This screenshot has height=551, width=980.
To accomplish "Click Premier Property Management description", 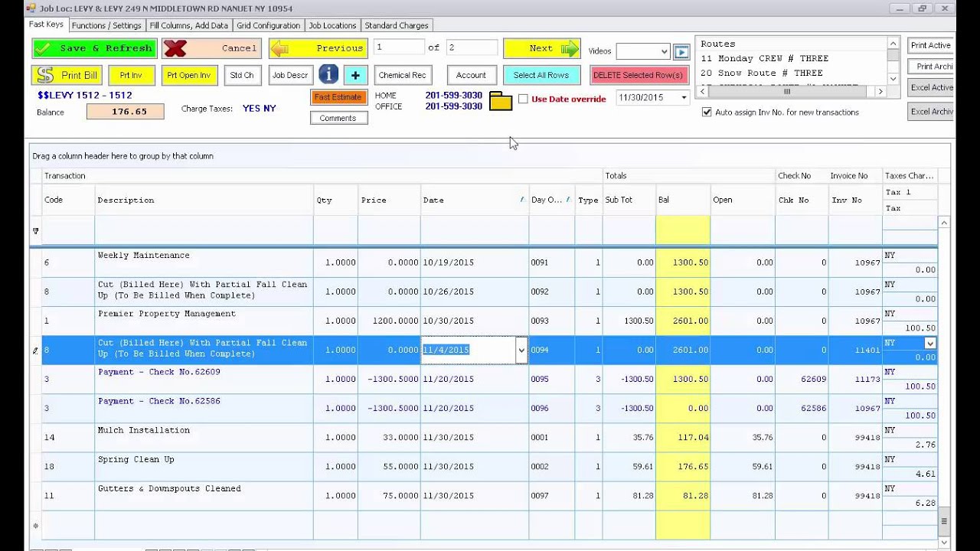I will pos(204,321).
